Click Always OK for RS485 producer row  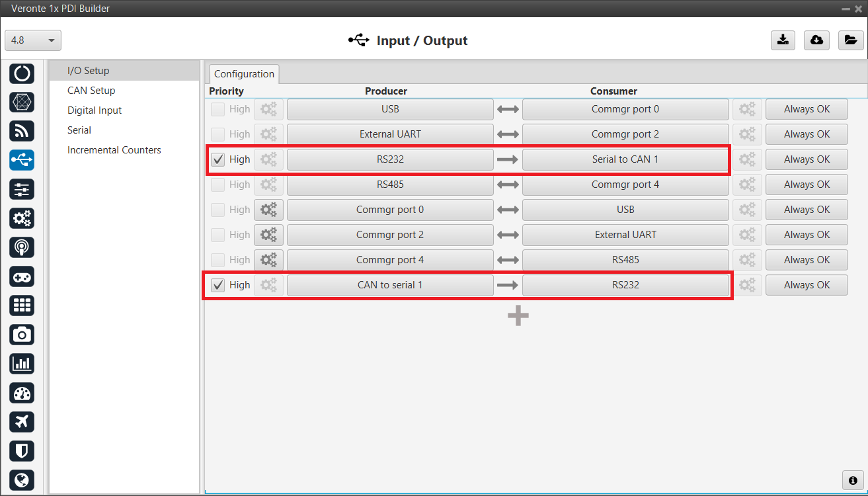807,185
